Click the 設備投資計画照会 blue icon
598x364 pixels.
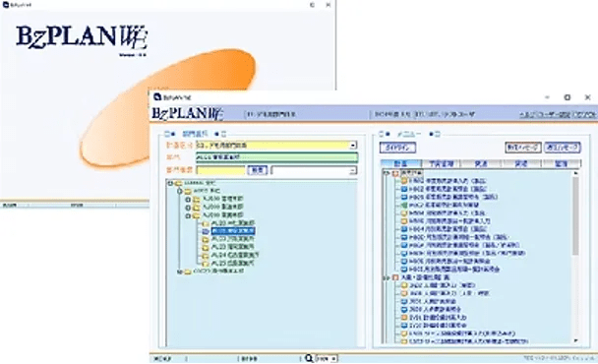pos(404,326)
